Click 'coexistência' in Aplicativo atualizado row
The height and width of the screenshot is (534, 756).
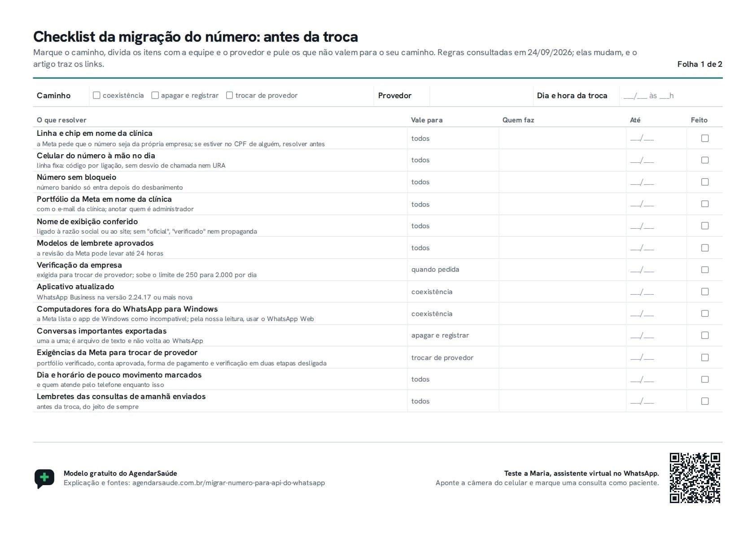click(x=432, y=291)
